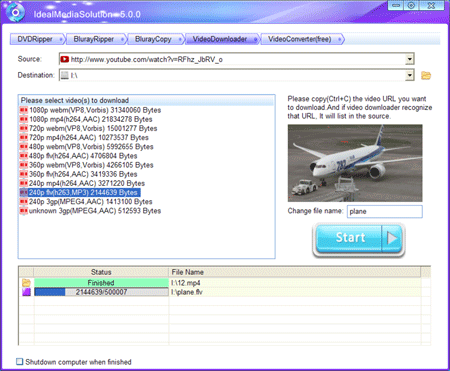Click the Change file name input field
Image resolution: width=450 pixels, height=371 pixels.
385,211
